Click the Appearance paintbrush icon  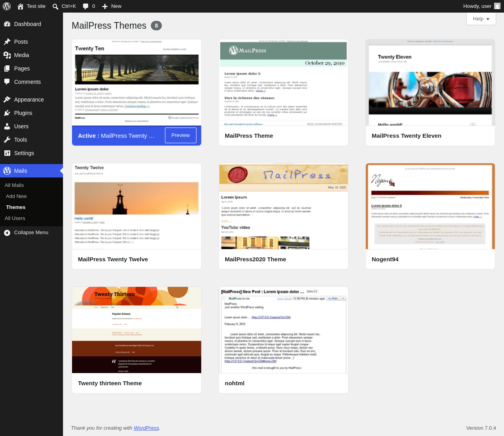[x=7, y=100]
